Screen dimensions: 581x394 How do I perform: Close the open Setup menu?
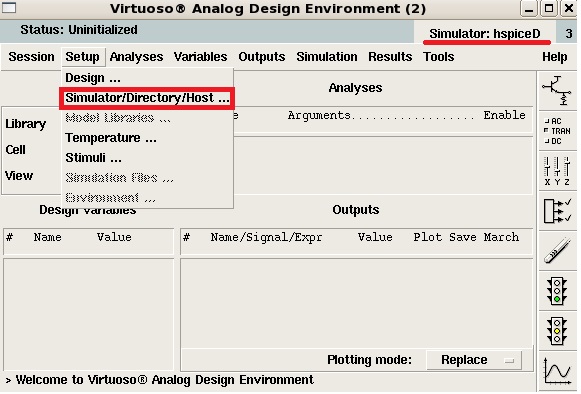click(83, 57)
